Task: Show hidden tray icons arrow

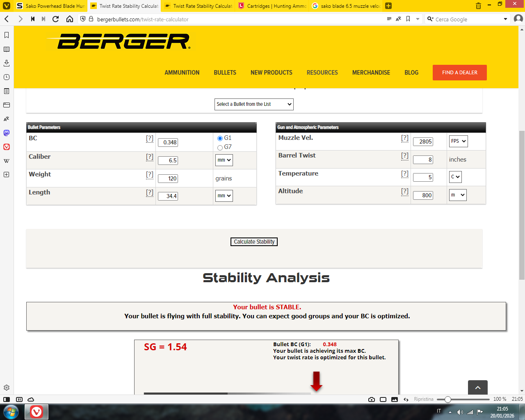Action: click(450, 412)
